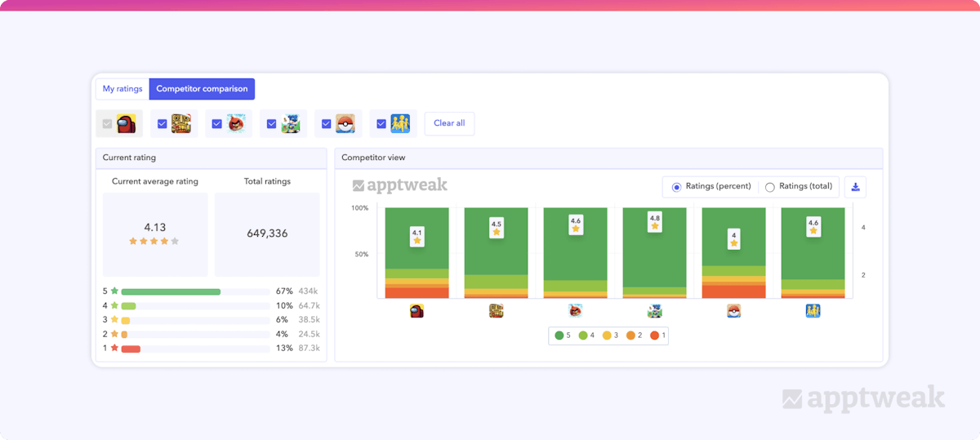
Task: Click the 4.1 star rating badge
Action: (416, 236)
